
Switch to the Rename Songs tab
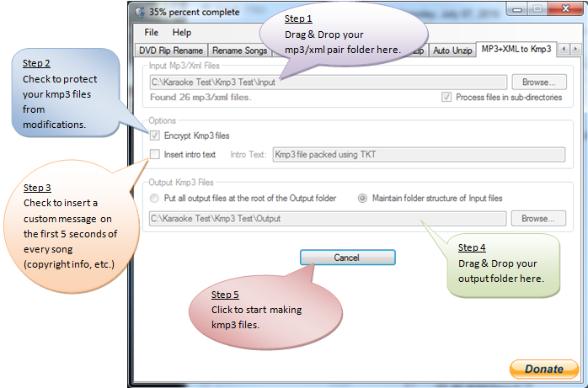click(x=240, y=50)
